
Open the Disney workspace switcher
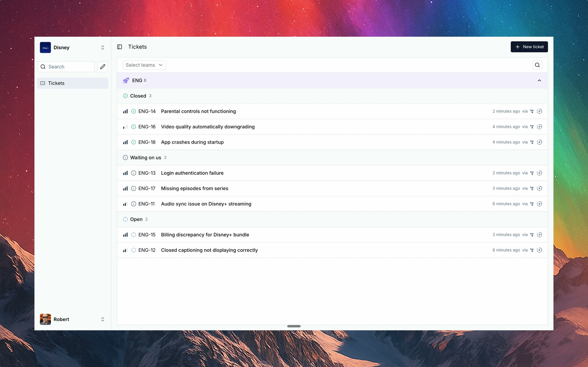pos(72,47)
